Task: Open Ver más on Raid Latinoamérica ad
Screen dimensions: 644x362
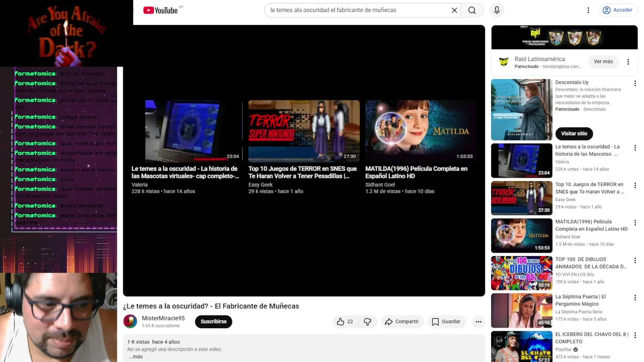Action: click(x=603, y=62)
